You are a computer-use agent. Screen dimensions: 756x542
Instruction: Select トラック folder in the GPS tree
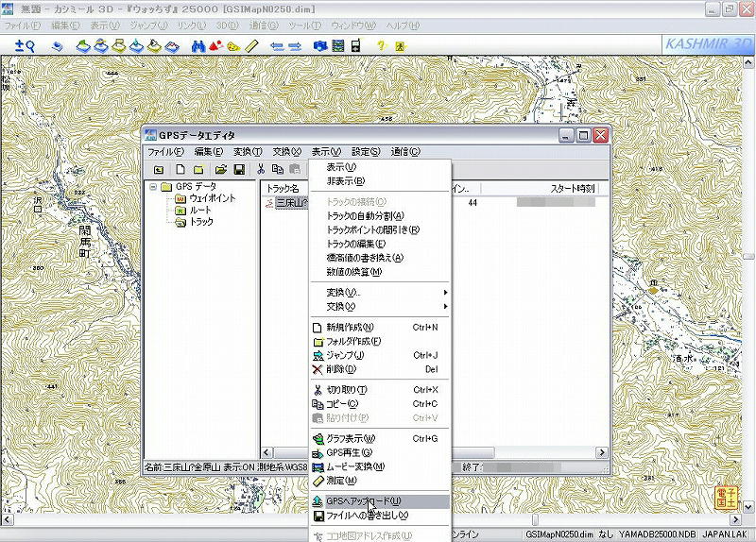click(201, 222)
